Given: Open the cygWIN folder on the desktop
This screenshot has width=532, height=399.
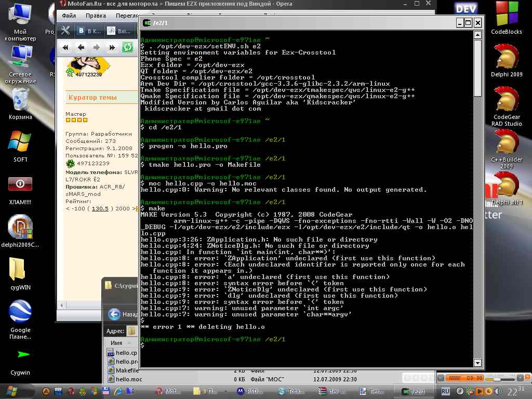Looking at the screenshot, I should click(20, 273).
